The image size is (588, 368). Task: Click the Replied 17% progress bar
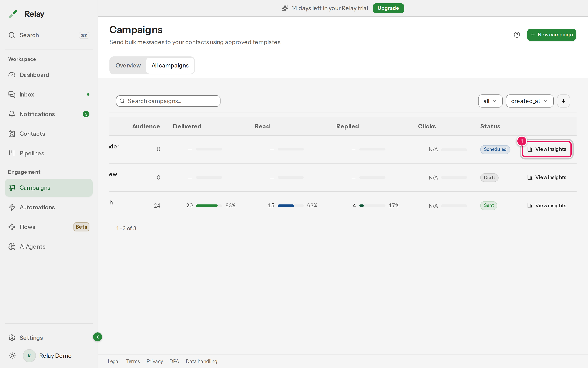pyautogui.click(x=372, y=206)
